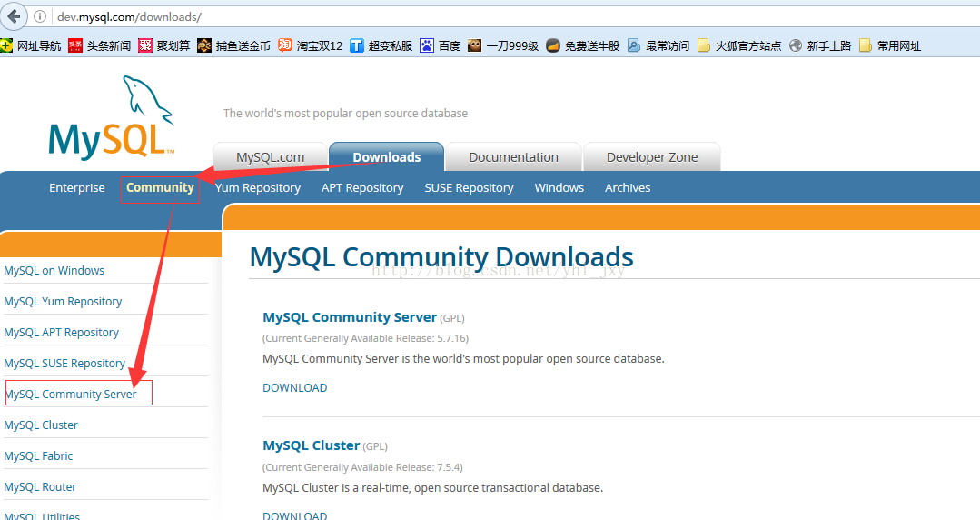Open the 淘宝双12 bookmark
980x520 pixels.
pos(311,45)
